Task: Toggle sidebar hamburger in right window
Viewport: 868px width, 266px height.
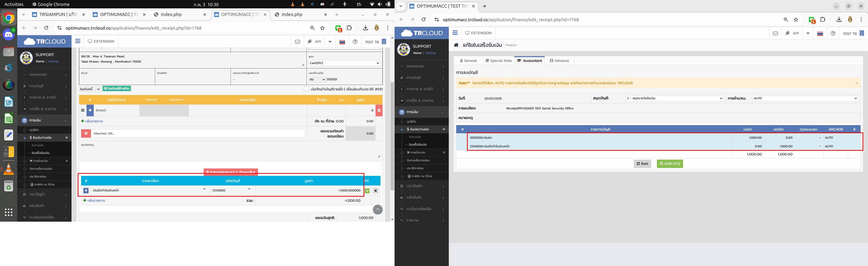Action: (x=455, y=33)
